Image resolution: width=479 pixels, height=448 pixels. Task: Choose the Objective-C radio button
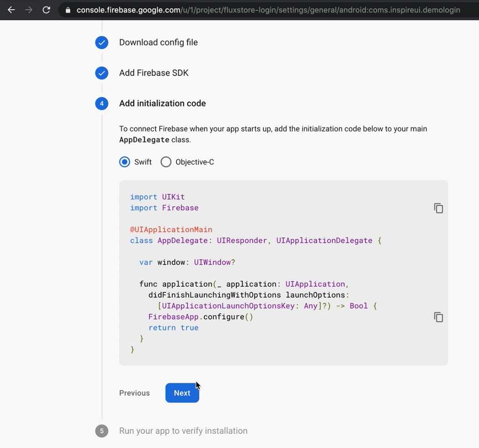coord(166,162)
